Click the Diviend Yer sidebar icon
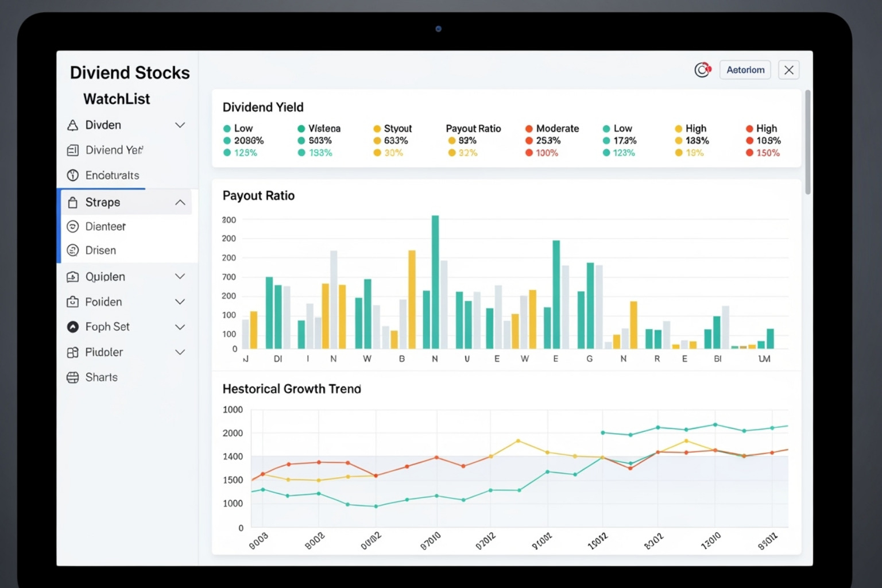Viewport: 882px width, 588px height. pyautogui.click(x=73, y=150)
